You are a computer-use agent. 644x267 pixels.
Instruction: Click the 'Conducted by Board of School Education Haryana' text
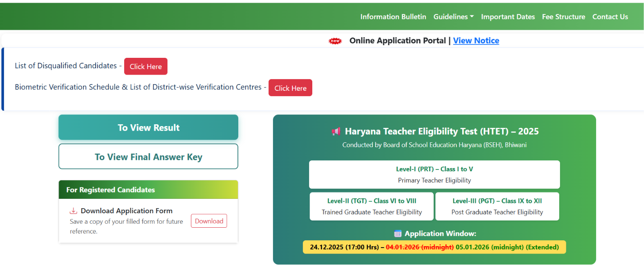435,145
